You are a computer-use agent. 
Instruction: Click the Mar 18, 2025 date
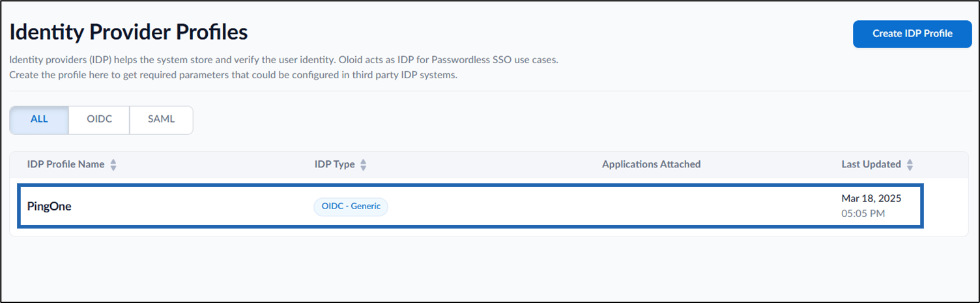pyautogui.click(x=871, y=199)
